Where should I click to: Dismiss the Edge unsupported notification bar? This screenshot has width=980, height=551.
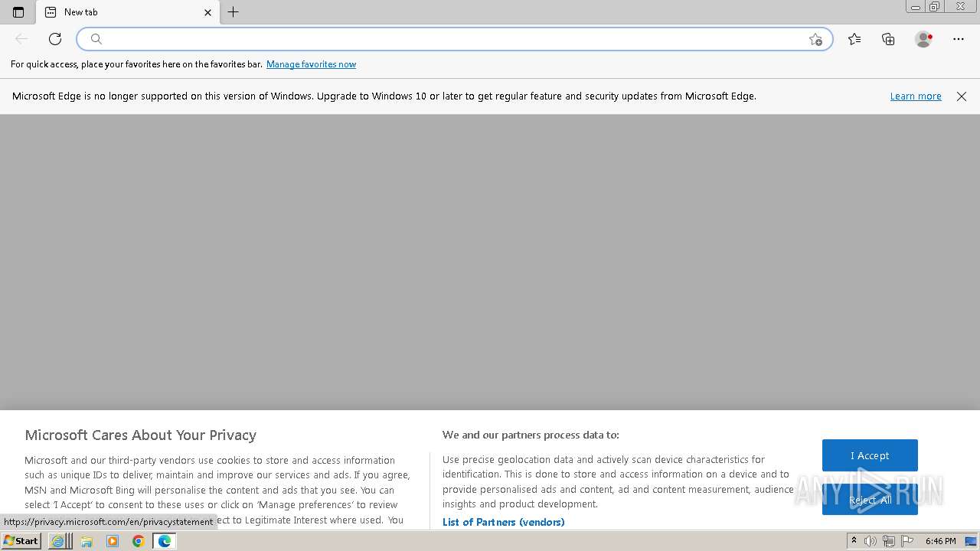962,96
